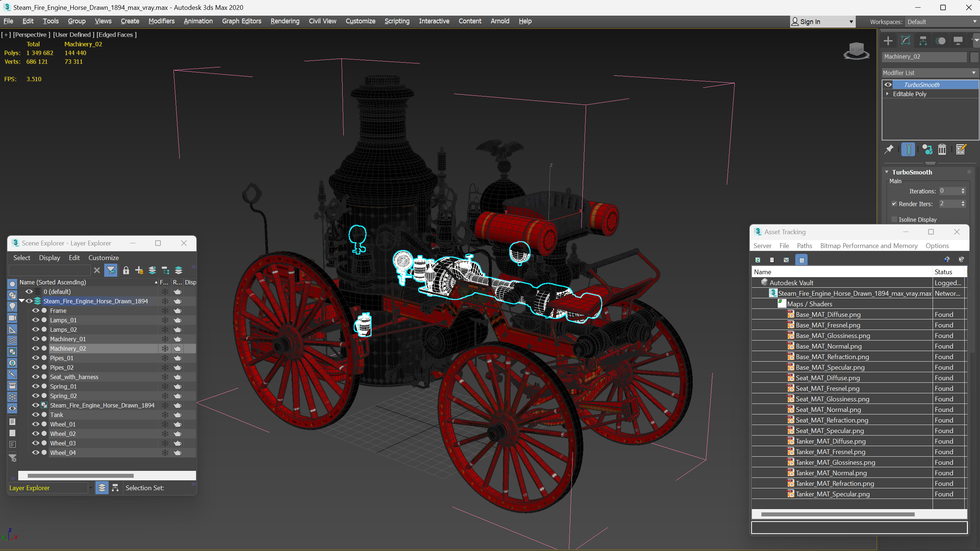Viewport: 980px width, 551px height.
Task: Toggle Display Frozen Objects snowflake icon
Action: point(12,397)
